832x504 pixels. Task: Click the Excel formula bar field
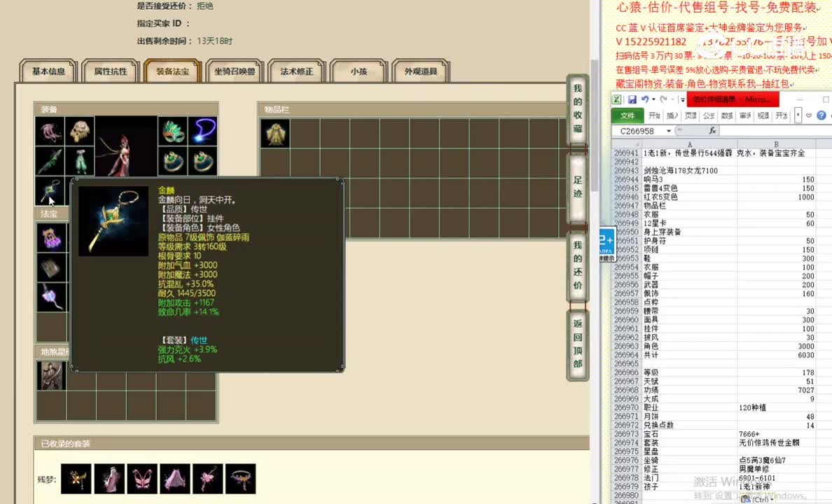pyautogui.click(x=776, y=130)
